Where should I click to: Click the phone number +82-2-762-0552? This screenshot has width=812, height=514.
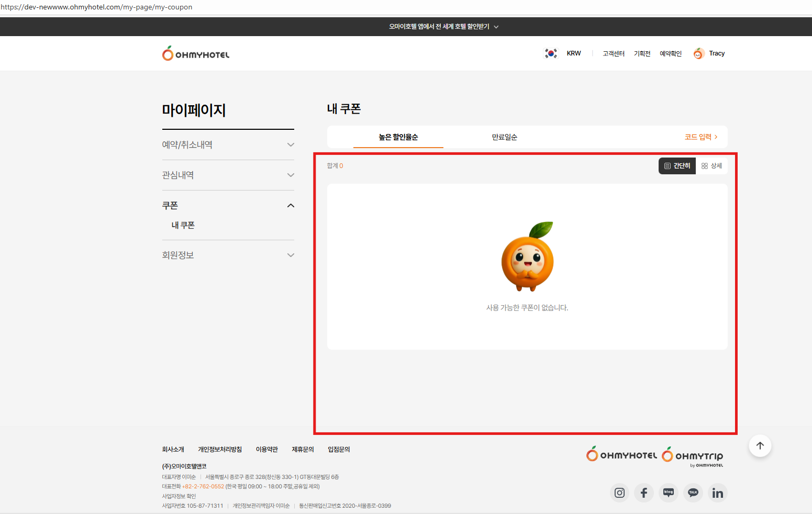pyautogui.click(x=203, y=487)
